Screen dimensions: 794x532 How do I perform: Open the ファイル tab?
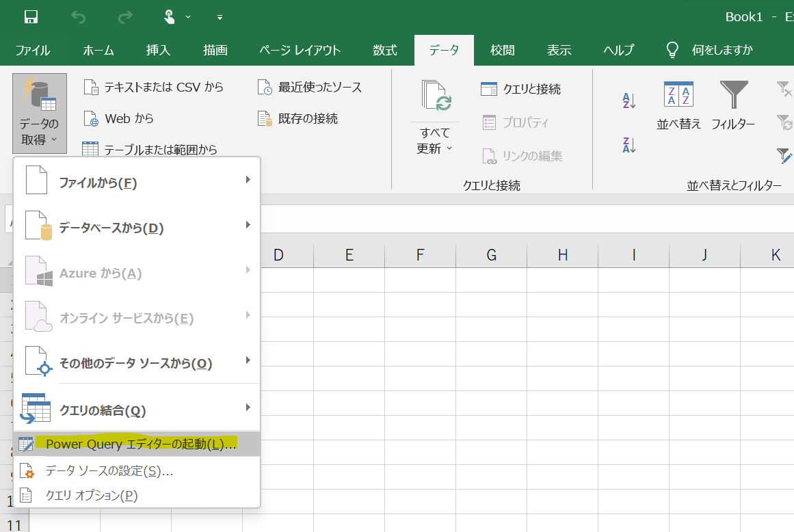(x=32, y=50)
